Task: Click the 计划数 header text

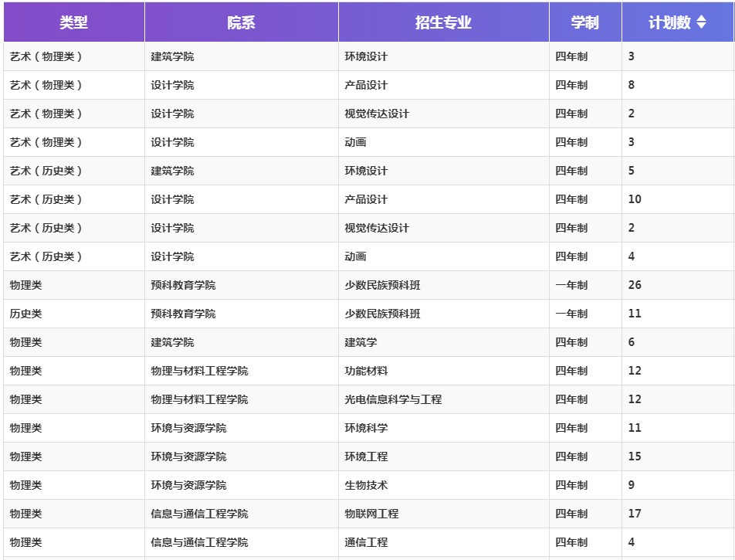Action: [x=669, y=22]
